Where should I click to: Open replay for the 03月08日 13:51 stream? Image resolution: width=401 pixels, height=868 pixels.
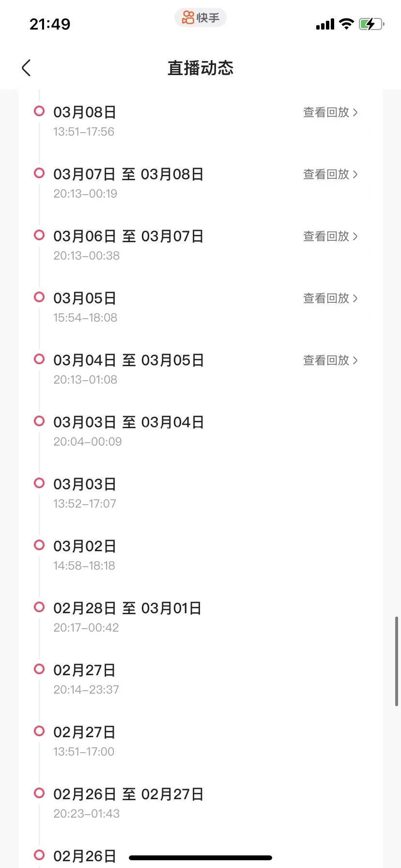tap(330, 112)
